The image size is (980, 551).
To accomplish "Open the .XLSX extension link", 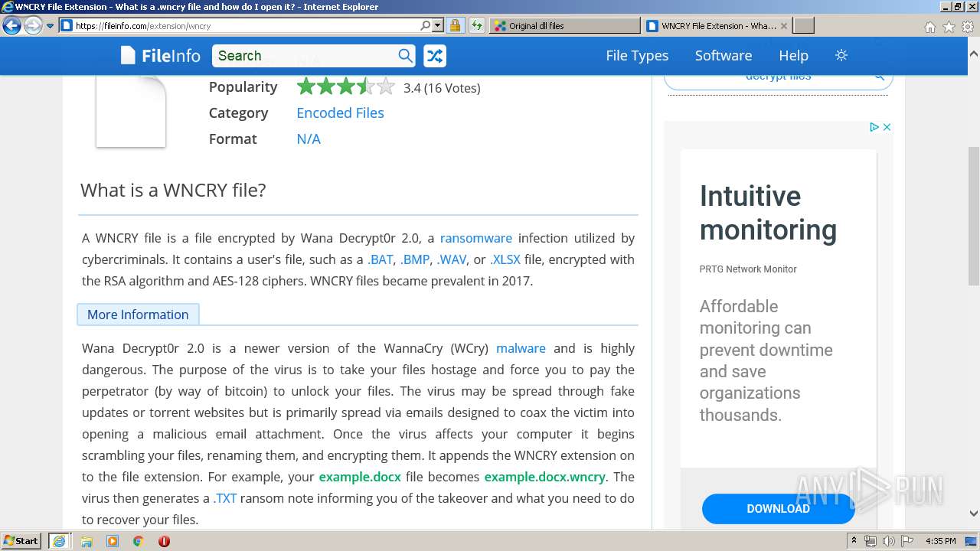I will pos(505,259).
